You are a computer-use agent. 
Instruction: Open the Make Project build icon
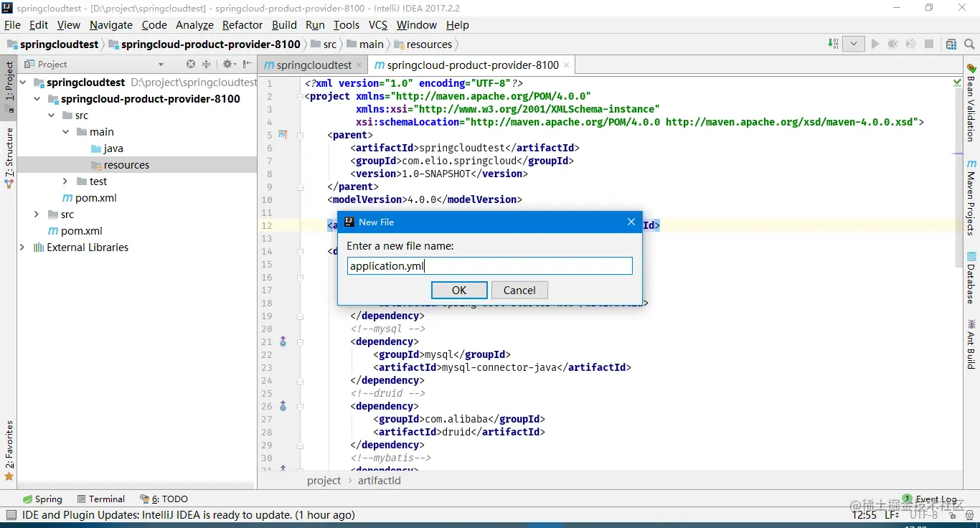pos(833,44)
